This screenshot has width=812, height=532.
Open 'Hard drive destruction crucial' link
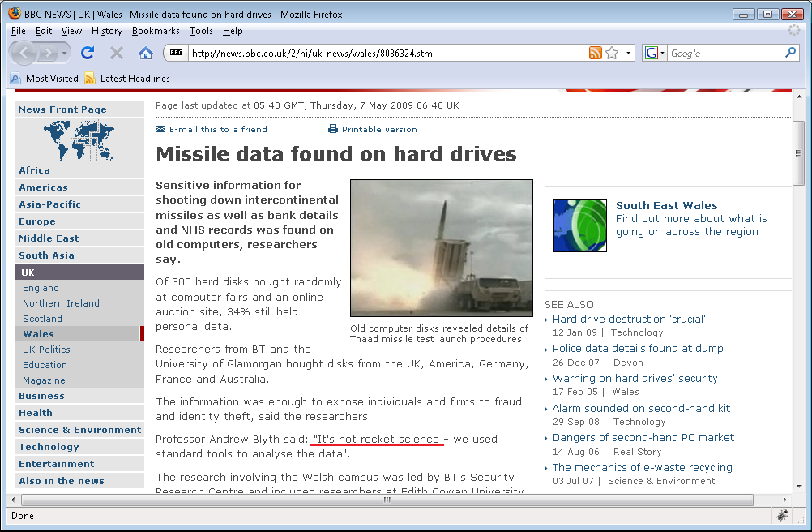[629, 319]
